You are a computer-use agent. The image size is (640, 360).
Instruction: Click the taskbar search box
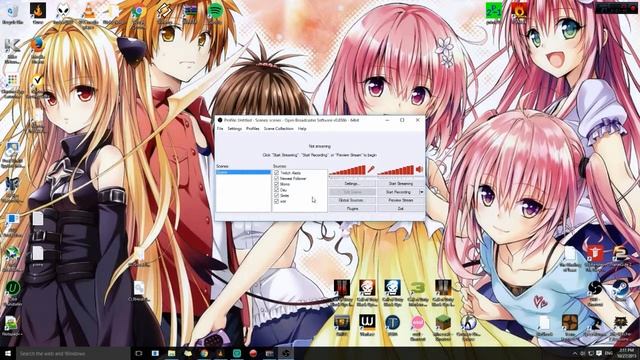pyautogui.click(x=73, y=353)
